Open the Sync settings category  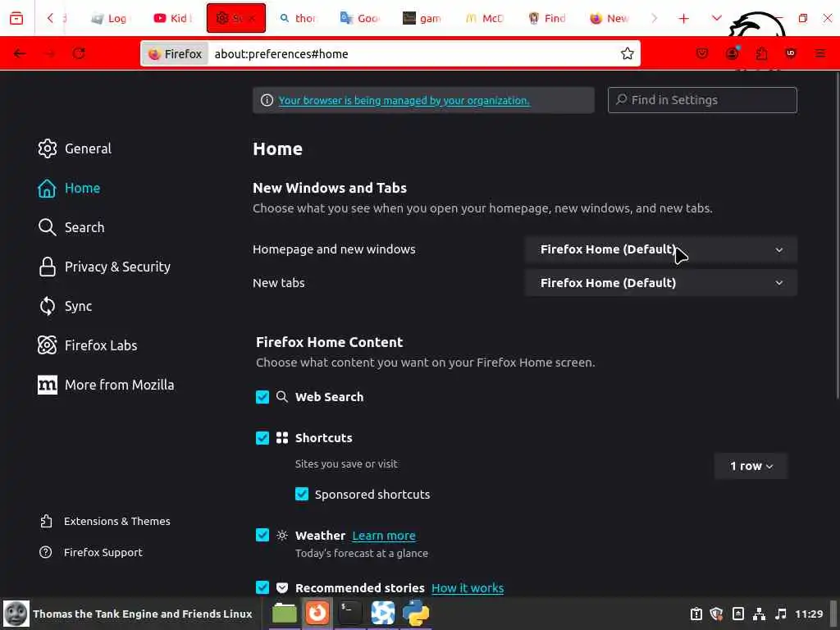point(65,306)
